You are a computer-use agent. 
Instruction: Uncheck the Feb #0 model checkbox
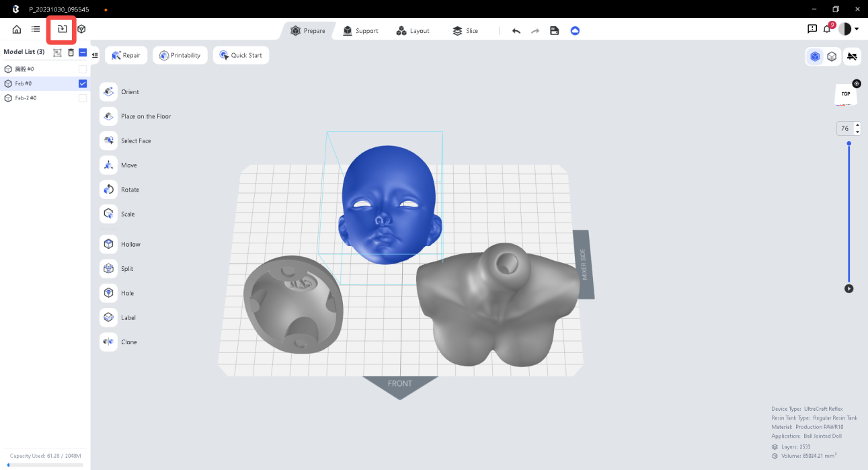pyautogui.click(x=83, y=83)
